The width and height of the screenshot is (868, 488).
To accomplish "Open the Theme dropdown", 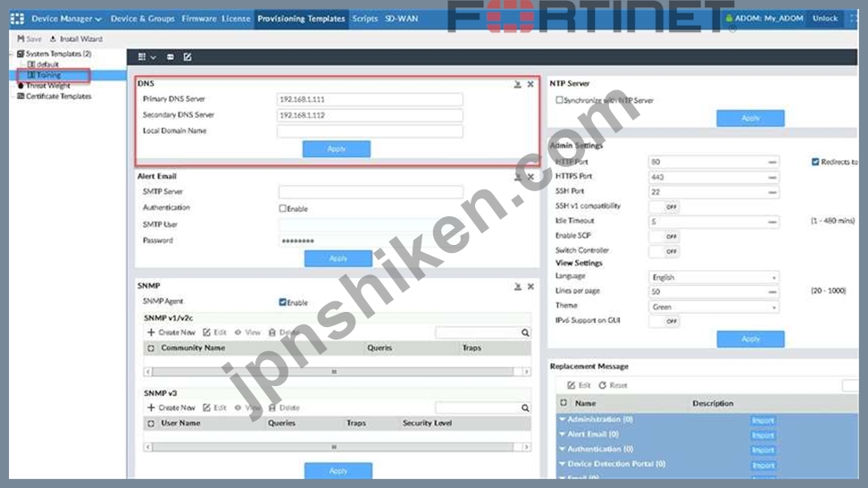I will coord(713,307).
